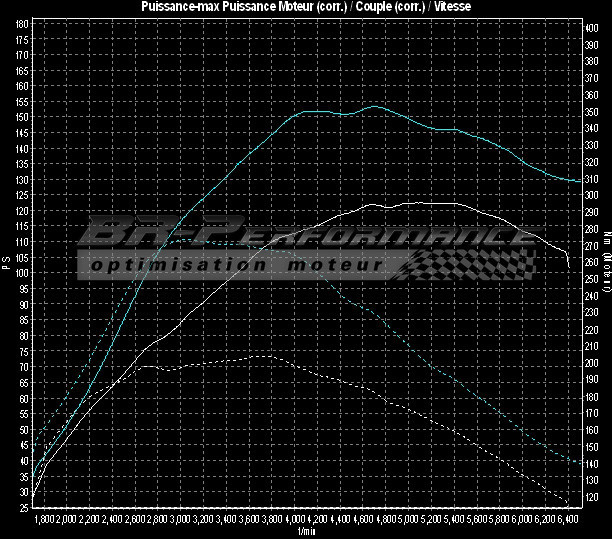612x539 pixels.
Task: Click the 4,000 tick on the rpm axis
Action: click(x=297, y=520)
